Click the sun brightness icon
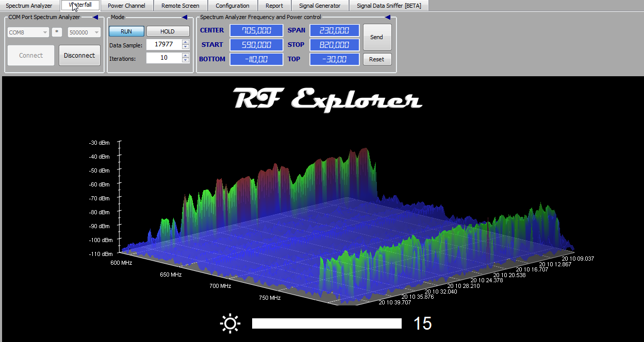644x342 pixels. click(x=230, y=323)
